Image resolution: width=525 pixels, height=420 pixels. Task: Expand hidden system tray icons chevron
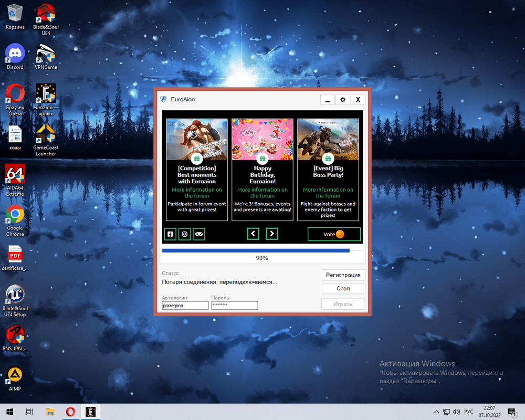click(x=437, y=412)
